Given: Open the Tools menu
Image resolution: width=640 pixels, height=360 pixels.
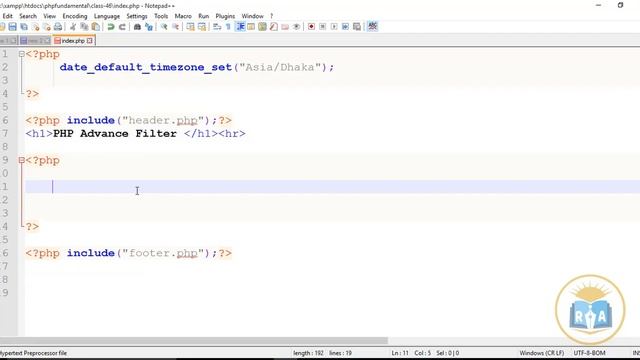Looking at the screenshot, I should click(161, 16).
